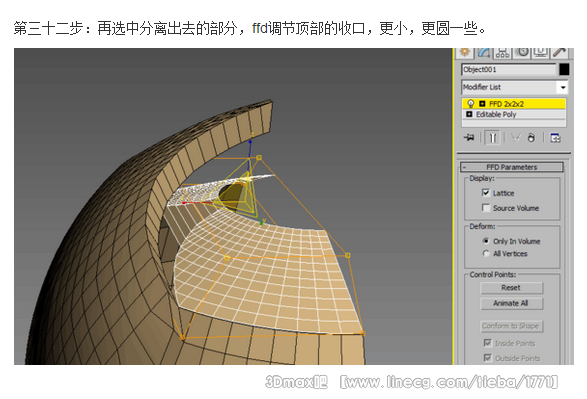
Task: Toggle the Lattice checkbox
Action: tap(486, 193)
